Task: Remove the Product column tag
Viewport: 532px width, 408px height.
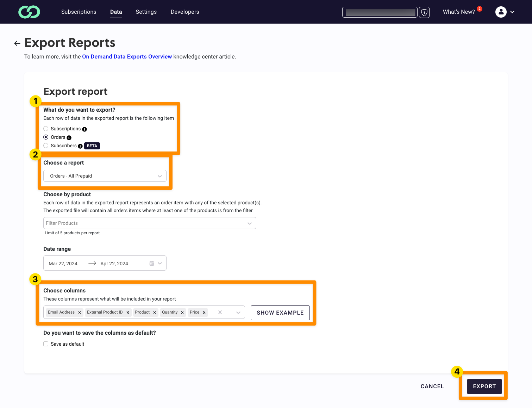Action: (x=155, y=313)
